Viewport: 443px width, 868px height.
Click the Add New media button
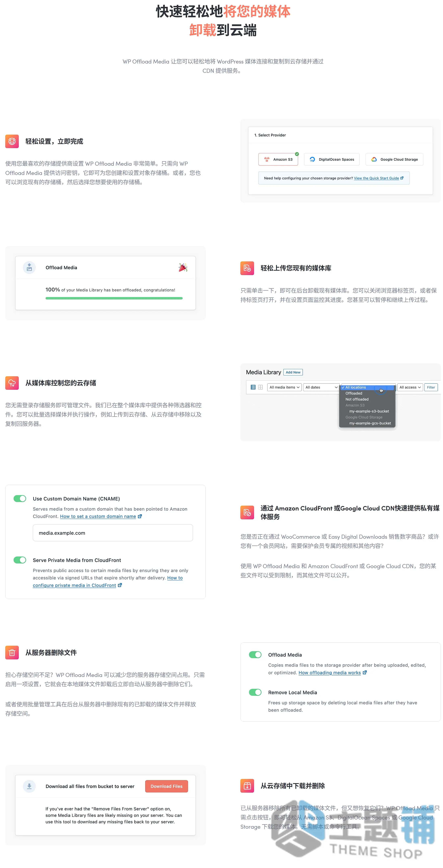[x=293, y=372]
